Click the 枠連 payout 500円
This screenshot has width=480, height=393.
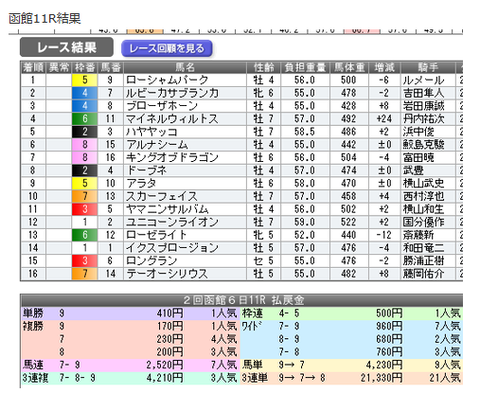(x=389, y=313)
